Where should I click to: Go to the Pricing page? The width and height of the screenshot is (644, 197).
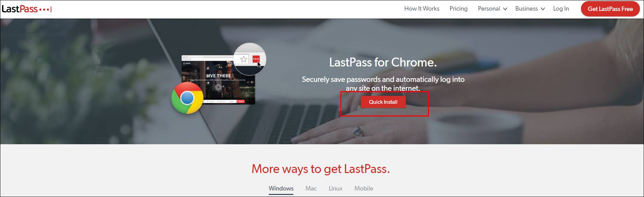458,9
